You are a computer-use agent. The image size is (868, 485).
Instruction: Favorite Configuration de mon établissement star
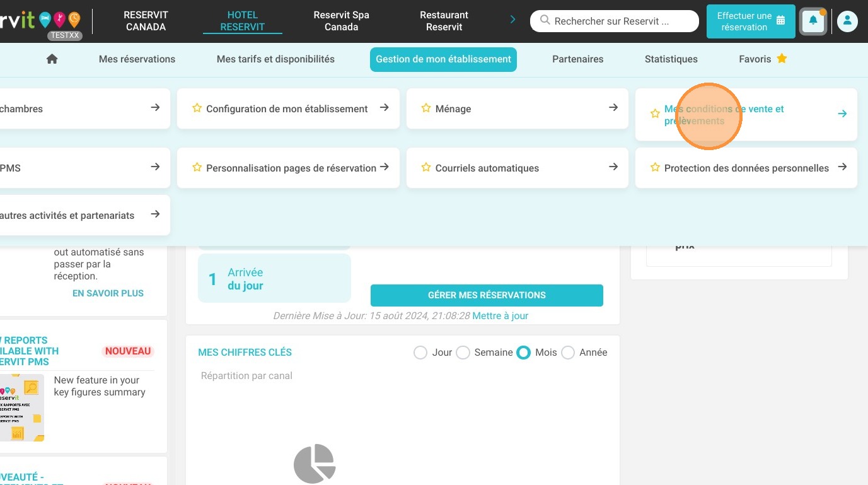(x=197, y=108)
